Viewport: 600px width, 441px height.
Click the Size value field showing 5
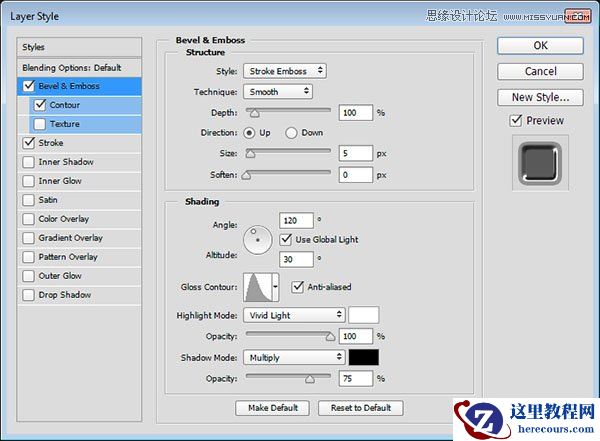[355, 153]
